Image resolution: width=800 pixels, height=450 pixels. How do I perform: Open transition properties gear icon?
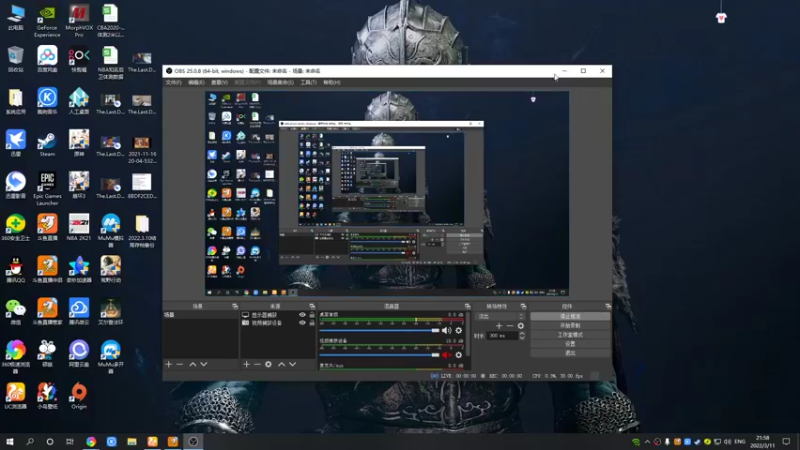pyautogui.click(x=520, y=326)
